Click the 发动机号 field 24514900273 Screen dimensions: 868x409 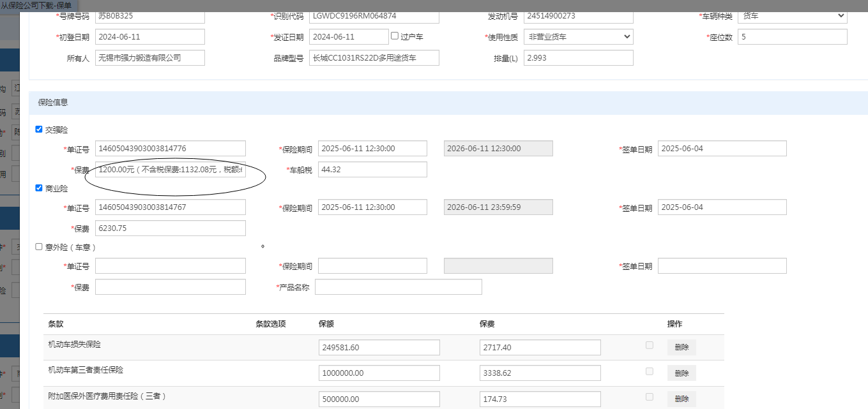click(579, 16)
